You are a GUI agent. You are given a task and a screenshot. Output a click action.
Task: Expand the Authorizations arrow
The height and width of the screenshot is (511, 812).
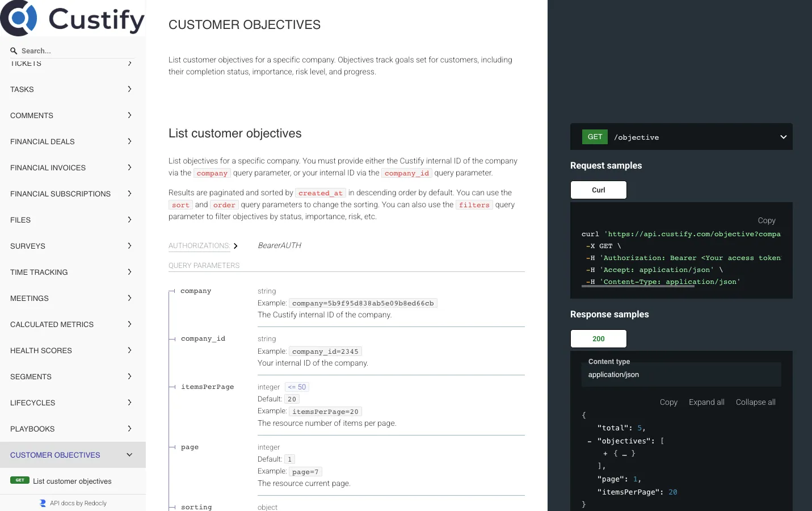pos(235,246)
